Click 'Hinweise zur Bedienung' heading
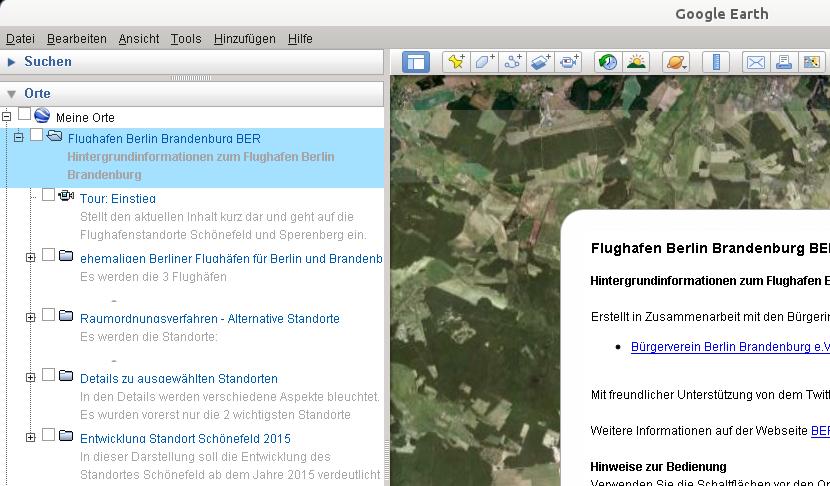Image resolution: width=830 pixels, height=486 pixels. pyautogui.click(x=658, y=467)
